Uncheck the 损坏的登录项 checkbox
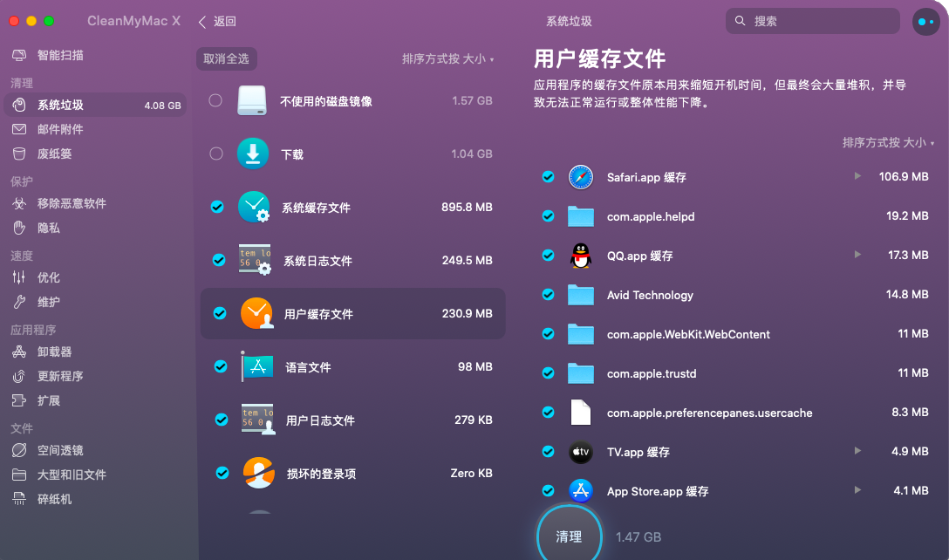Screen dimensions: 949x560 tap(222, 473)
